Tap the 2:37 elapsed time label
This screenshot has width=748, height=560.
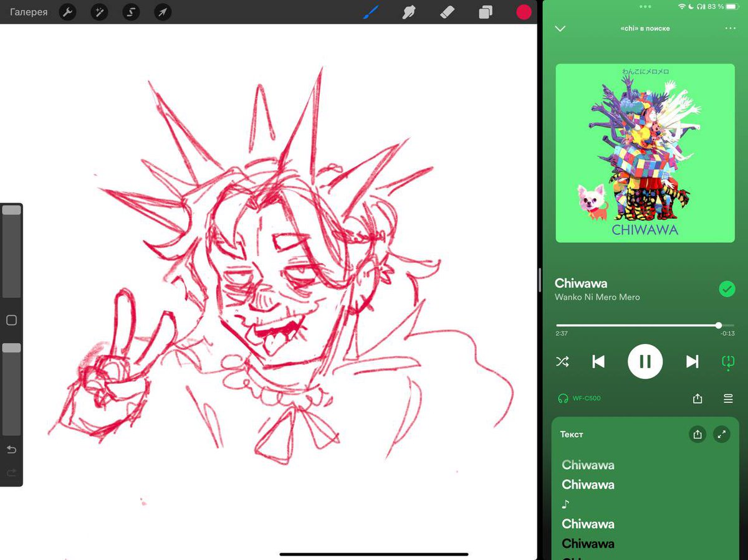(x=561, y=333)
